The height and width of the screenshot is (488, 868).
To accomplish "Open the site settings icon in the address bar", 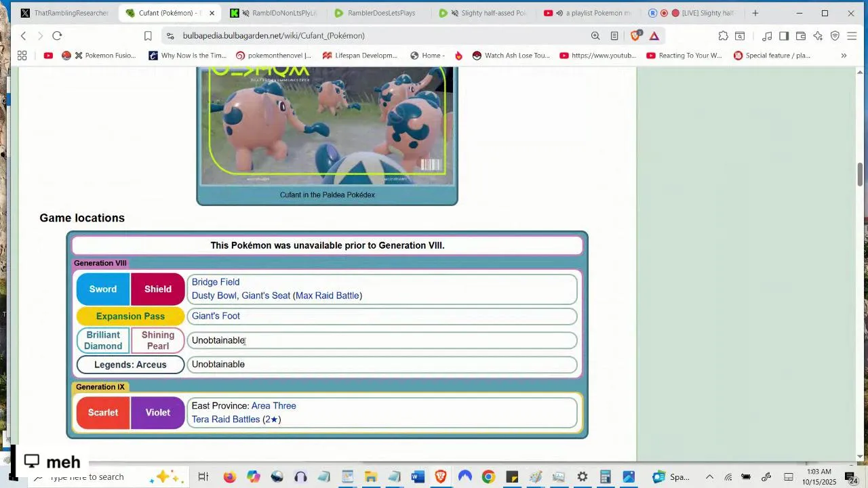I will click(x=170, y=36).
